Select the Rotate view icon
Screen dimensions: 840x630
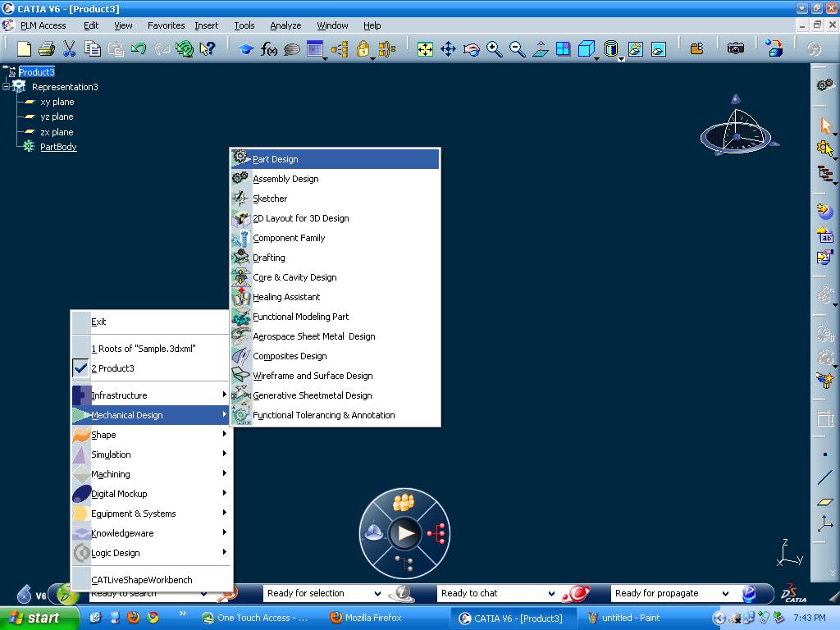(472, 49)
